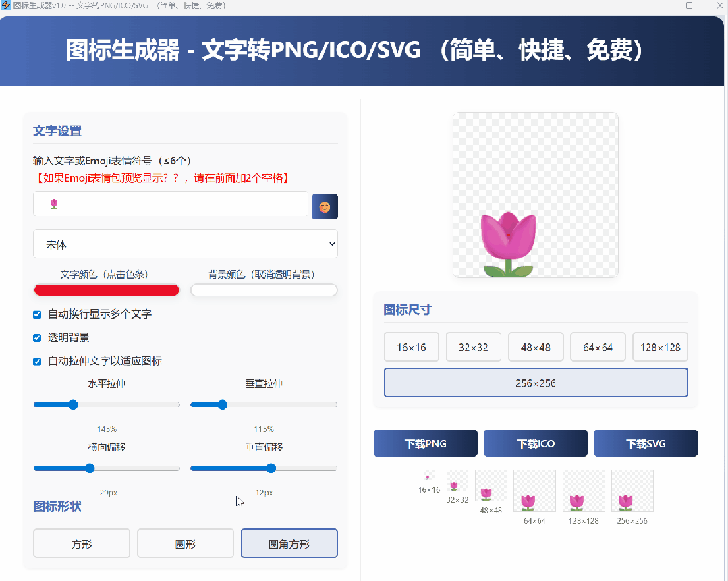Click the white background color bar

264,290
